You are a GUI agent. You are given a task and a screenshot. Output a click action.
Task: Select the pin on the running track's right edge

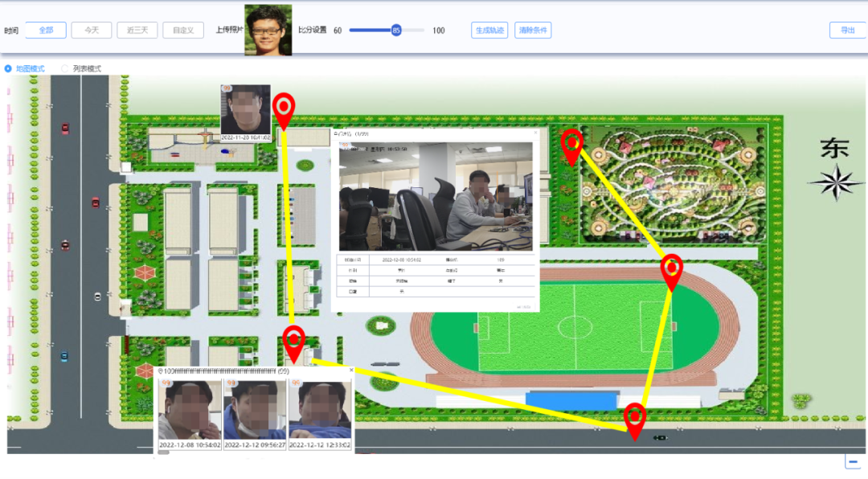[x=671, y=268]
